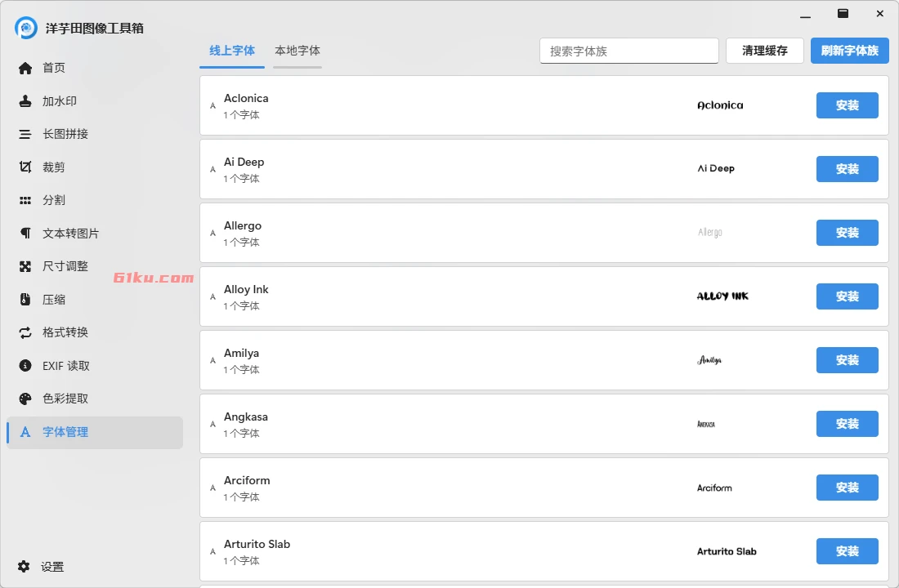
Task: Click the 清理缓存 button
Action: tap(765, 51)
